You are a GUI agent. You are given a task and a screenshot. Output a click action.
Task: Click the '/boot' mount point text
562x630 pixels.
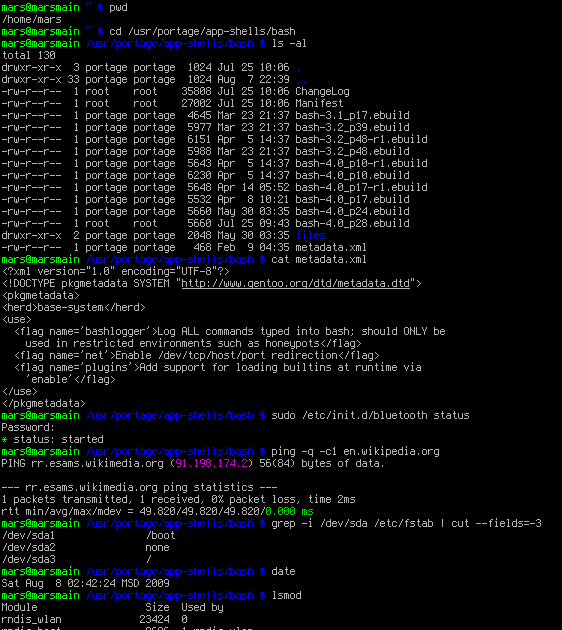pos(161,536)
